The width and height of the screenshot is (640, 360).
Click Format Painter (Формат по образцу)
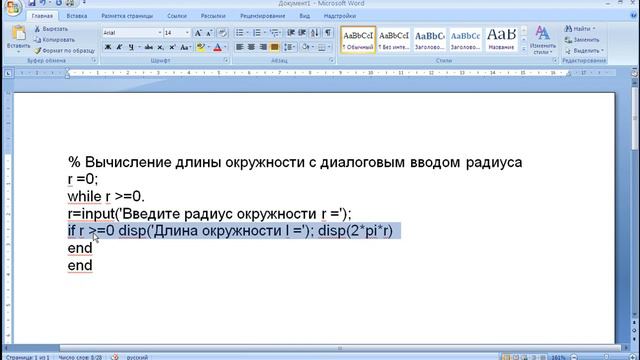[64, 51]
